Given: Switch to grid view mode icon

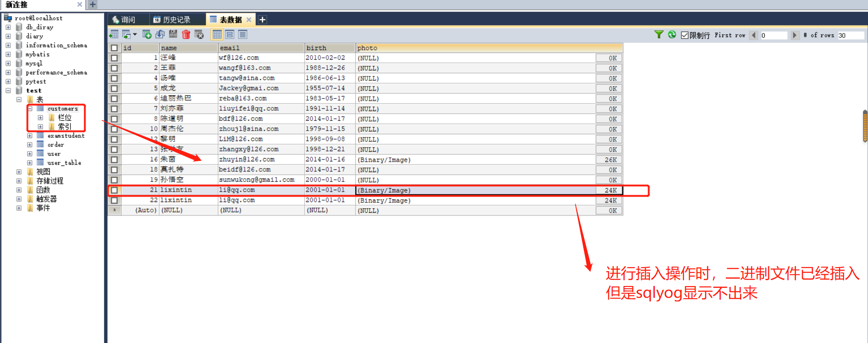Looking at the screenshot, I should 217,34.
